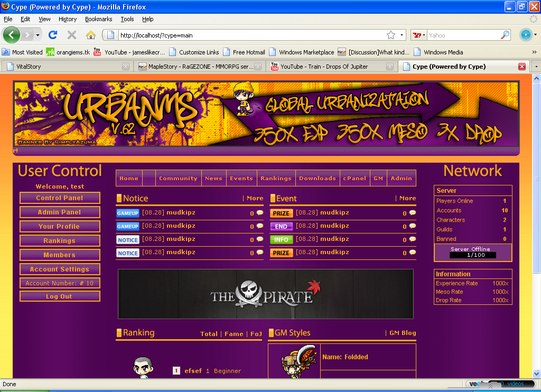Close the Cype (Powered by Cype) tab
Image resolution: width=541 pixels, height=392 pixels.
(x=521, y=67)
